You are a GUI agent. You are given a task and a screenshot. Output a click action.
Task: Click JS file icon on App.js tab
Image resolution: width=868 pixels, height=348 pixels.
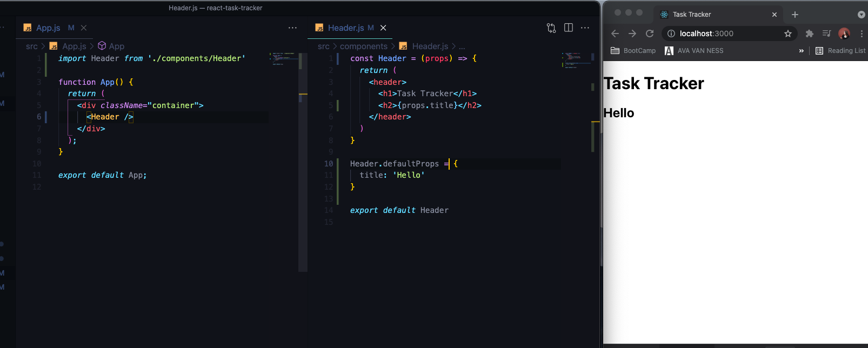[28, 28]
